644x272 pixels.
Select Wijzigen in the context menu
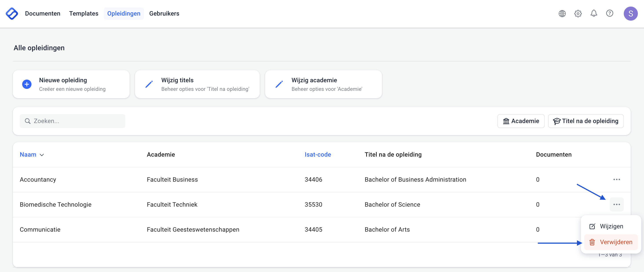pyautogui.click(x=611, y=226)
